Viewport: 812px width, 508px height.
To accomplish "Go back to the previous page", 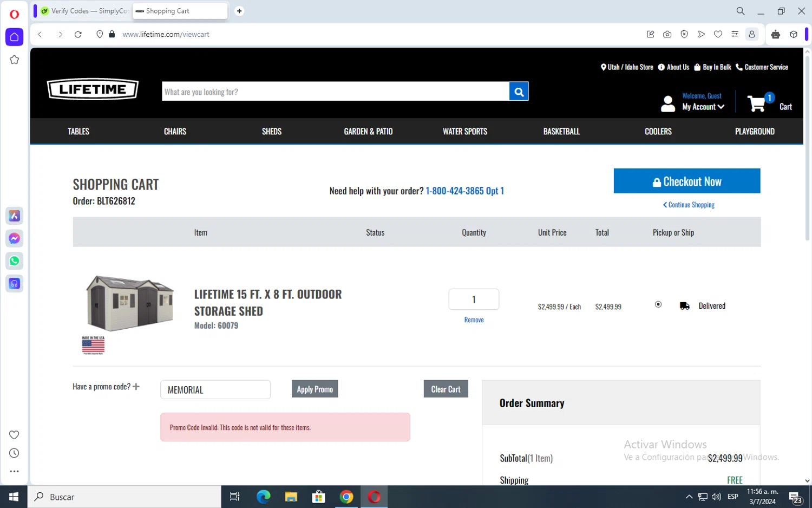I will 40,34.
